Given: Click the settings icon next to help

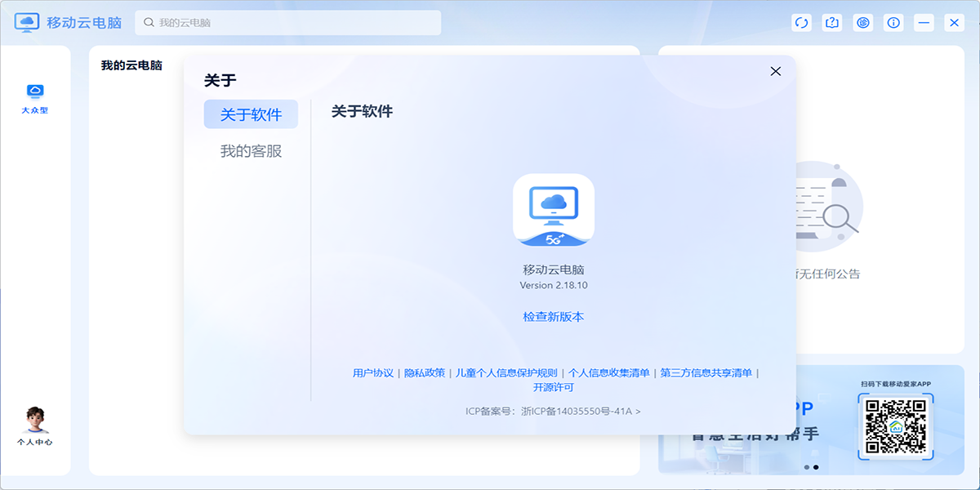Looking at the screenshot, I should coord(862,23).
